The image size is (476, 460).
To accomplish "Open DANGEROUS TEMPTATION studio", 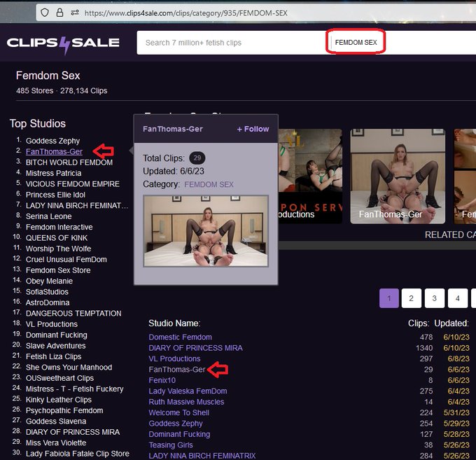I will tap(73, 314).
